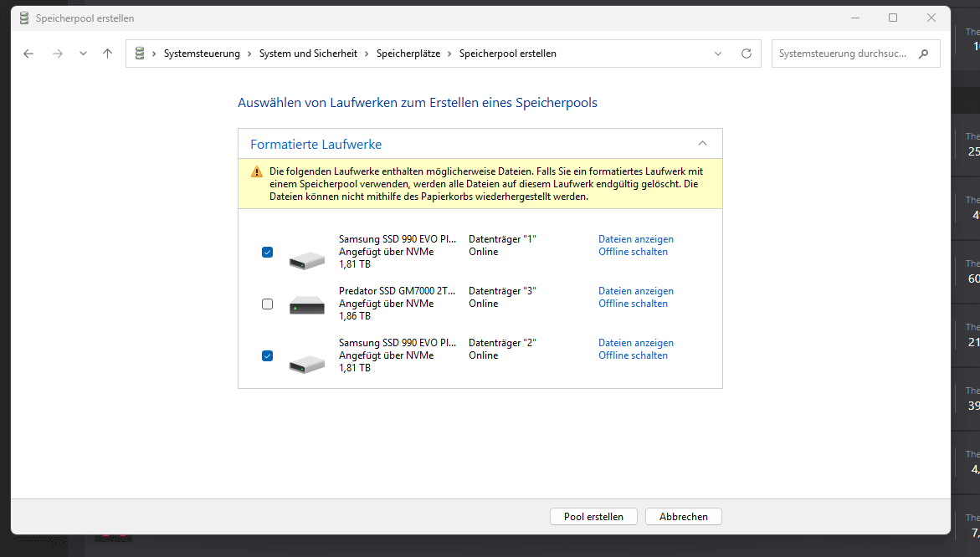Click Offline schalten for Datenträger "3"

click(633, 304)
